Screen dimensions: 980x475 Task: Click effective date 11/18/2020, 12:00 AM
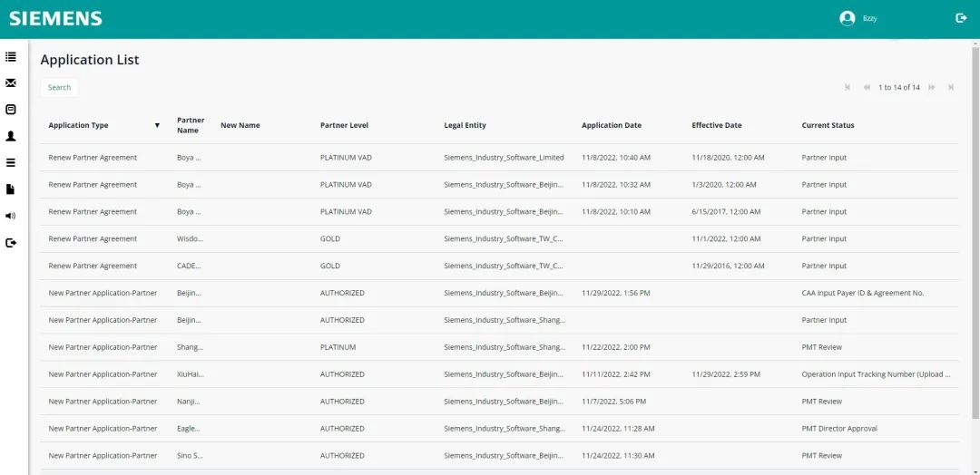pyautogui.click(x=728, y=158)
